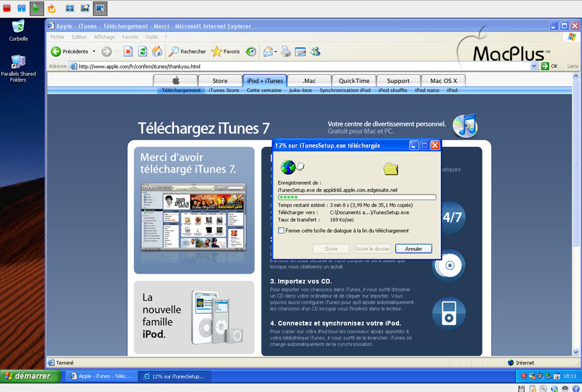Screen dimensions: 582x392
Task: Open the Favoris menu in menu bar
Action: [x=130, y=37]
